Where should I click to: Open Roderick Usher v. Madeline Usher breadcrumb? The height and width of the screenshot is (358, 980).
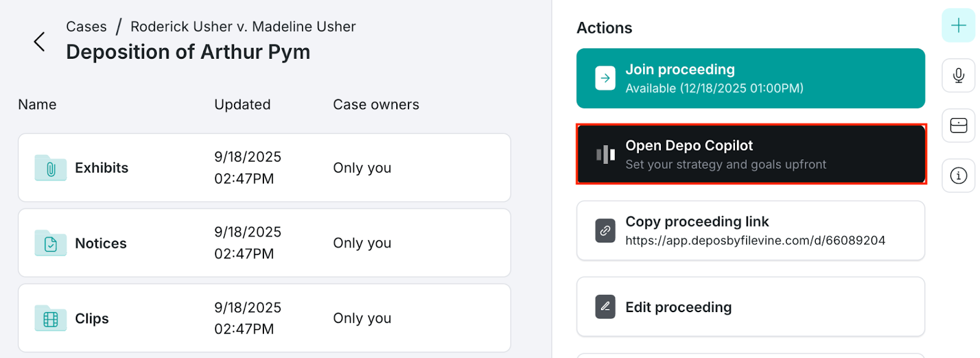click(243, 27)
